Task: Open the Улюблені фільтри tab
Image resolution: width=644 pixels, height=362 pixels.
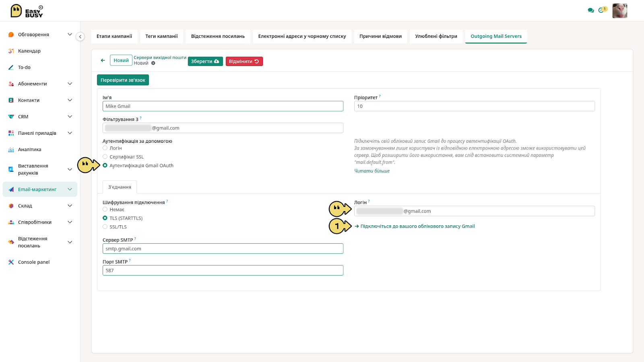Action: point(436,36)
